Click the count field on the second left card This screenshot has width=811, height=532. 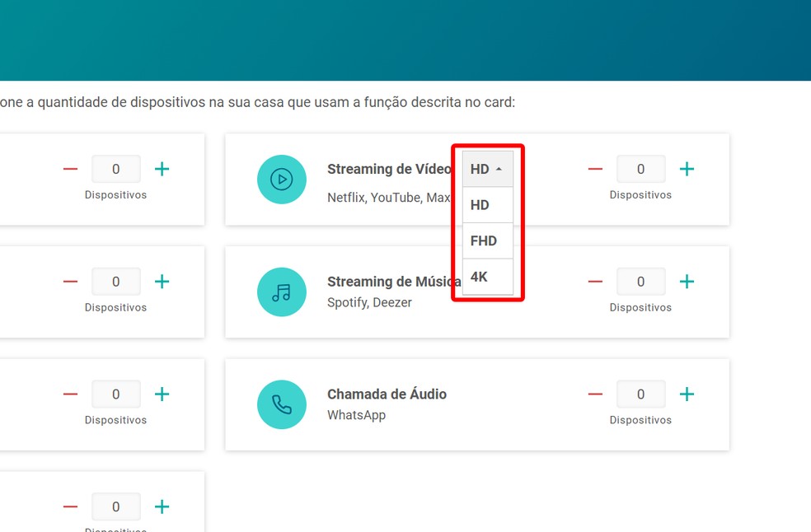tap(115, 281)
